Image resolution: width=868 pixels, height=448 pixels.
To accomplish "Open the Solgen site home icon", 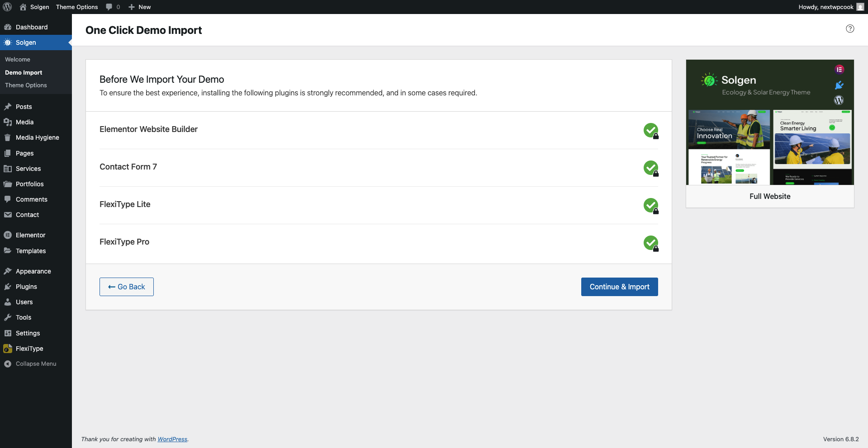I will (23, 7).
